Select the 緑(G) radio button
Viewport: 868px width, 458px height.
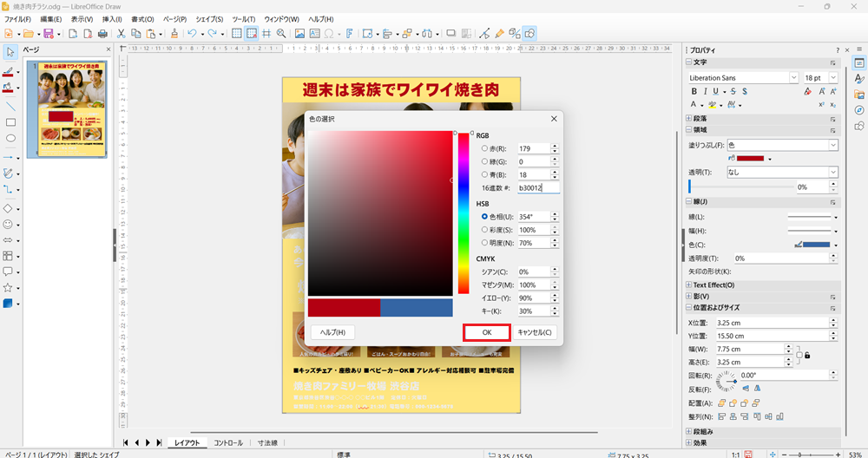tap(484, 161)
